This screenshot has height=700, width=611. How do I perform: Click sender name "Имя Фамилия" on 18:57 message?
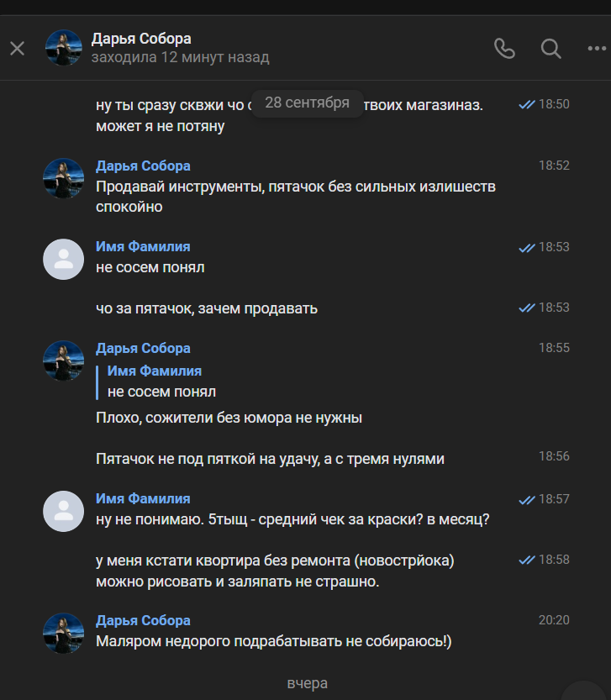pos(143,498)
